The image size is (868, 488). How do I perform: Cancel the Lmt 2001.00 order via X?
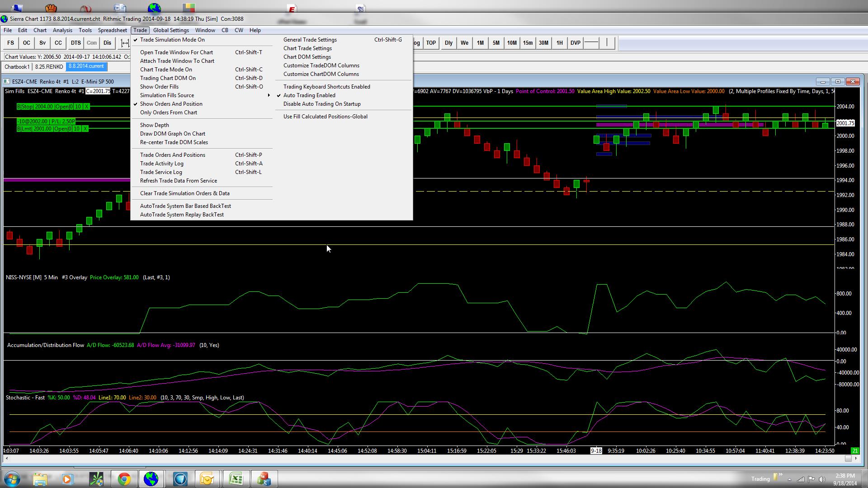point(85,129)
